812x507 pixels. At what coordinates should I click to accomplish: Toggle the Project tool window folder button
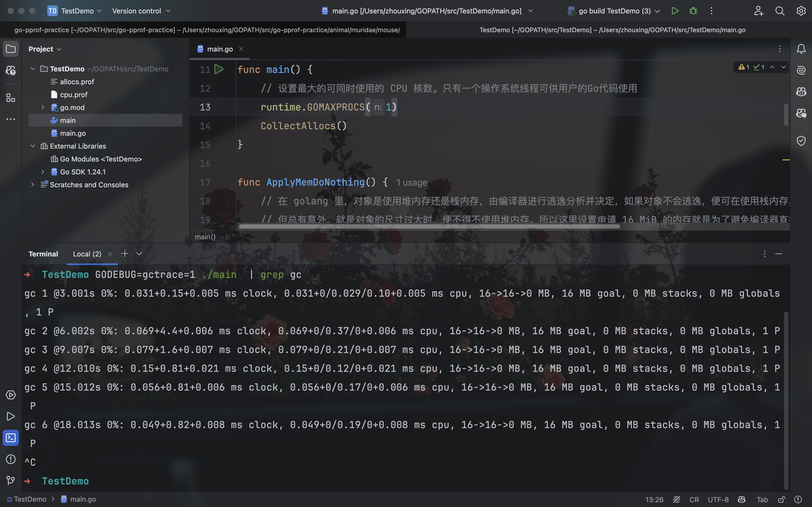click(11, 49)
